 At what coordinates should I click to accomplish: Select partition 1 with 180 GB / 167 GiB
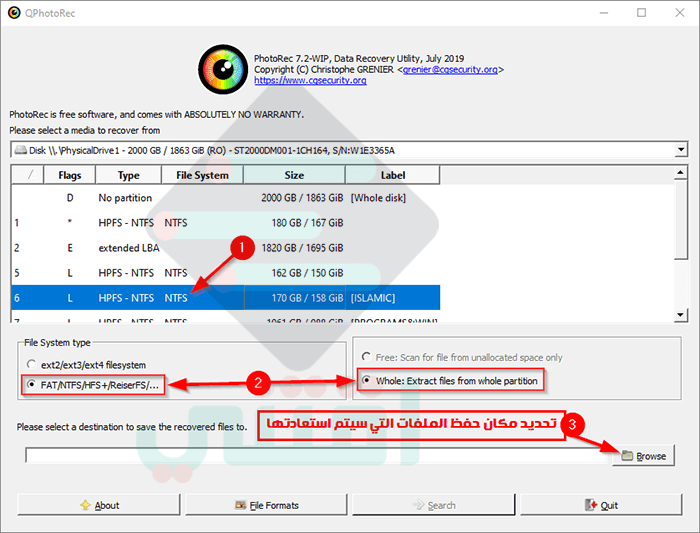225,223
